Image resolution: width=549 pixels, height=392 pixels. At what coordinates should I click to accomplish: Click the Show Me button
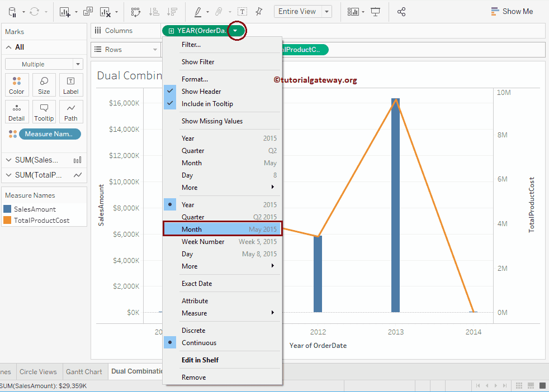click(x=512, y=11)
